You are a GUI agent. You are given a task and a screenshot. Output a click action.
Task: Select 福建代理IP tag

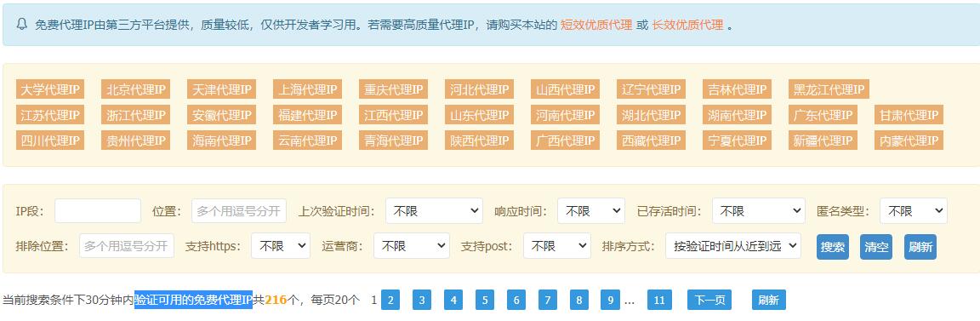click(307, 115)
